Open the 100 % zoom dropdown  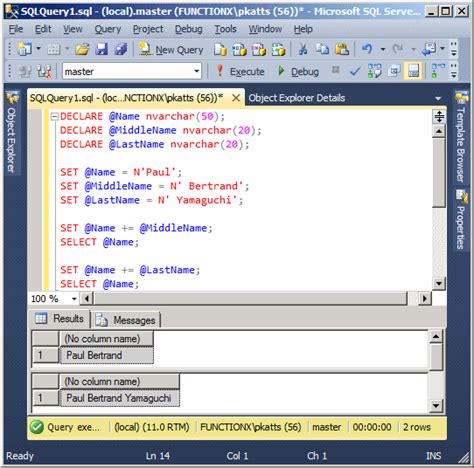click(x=74, y=299)
